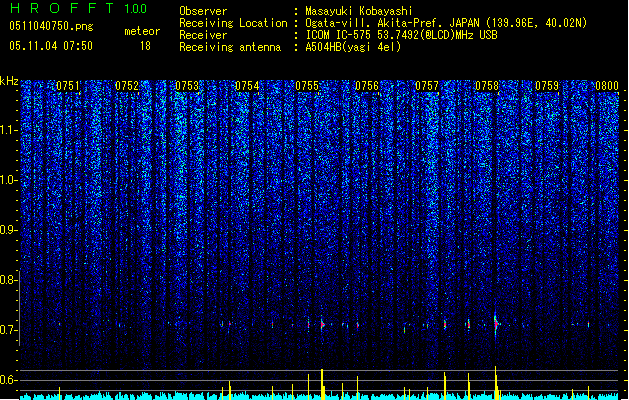The image size is (629, 400).
Task: Click the 0755 time marker
Action: tap(307, 86)
